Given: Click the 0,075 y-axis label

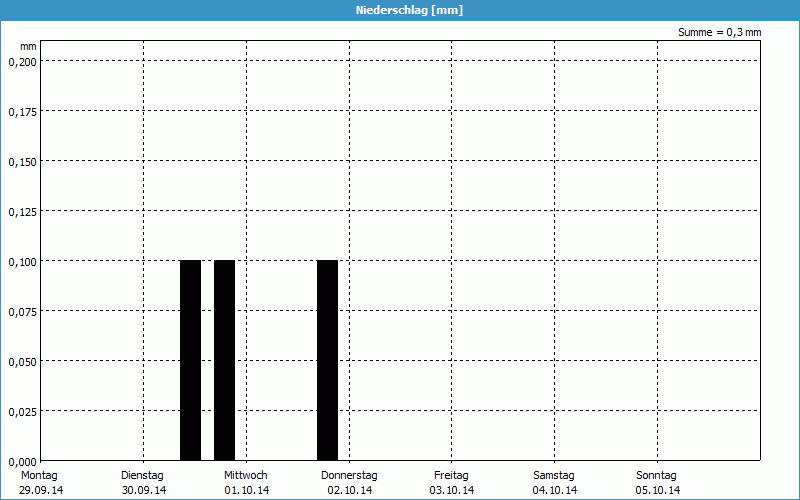Looking at the screenshot, I should [x=22, y=312].
